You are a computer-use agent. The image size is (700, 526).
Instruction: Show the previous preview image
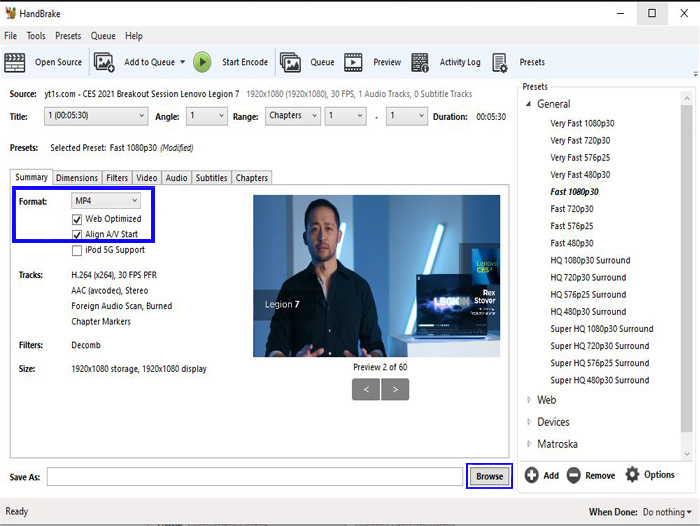click(x=366, y=389)
